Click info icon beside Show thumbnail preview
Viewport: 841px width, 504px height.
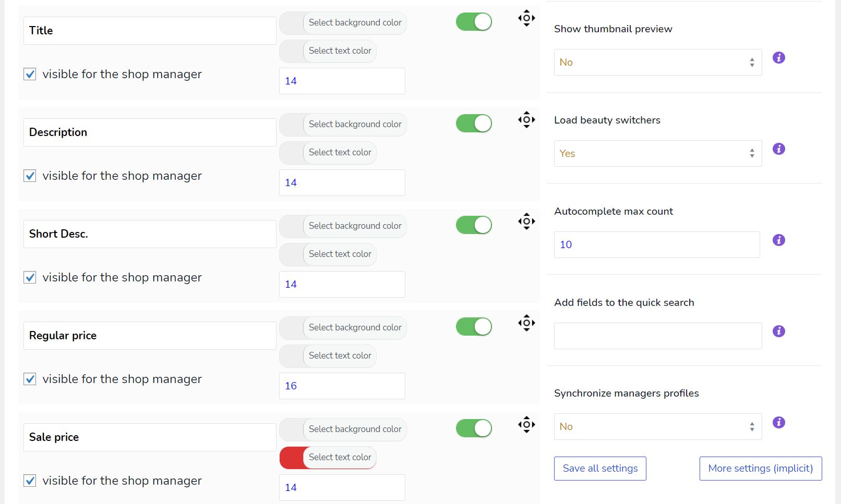(778, 58)
